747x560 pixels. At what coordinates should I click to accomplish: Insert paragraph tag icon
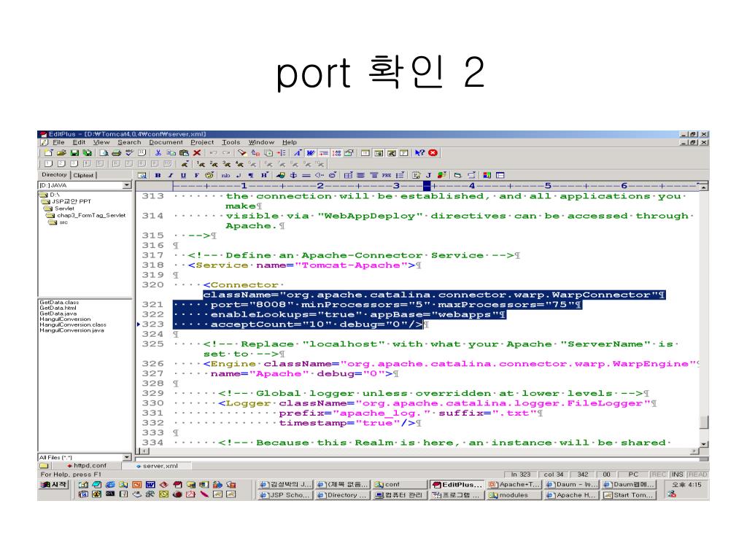pos(251,175)
